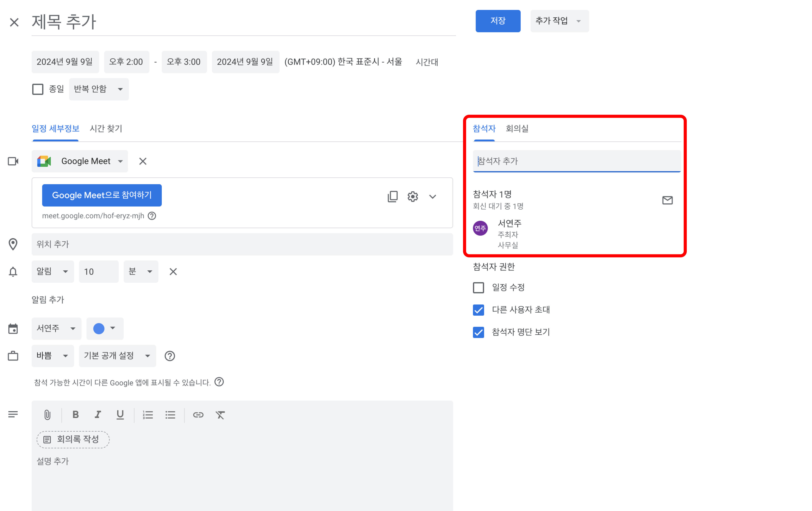
Task: Toggle bold text formatting
Action: (x=76, y=414)
